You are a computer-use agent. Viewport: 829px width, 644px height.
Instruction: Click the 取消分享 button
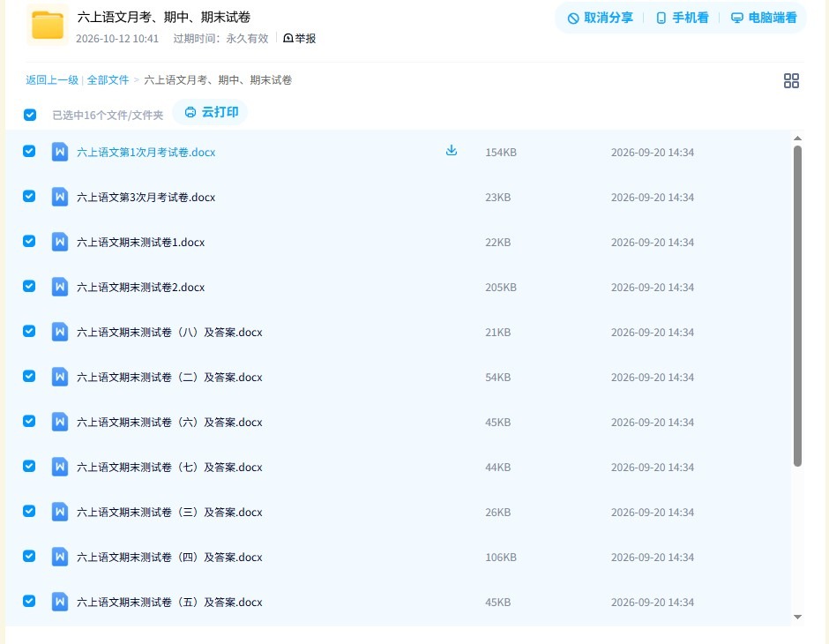[600, 18]
